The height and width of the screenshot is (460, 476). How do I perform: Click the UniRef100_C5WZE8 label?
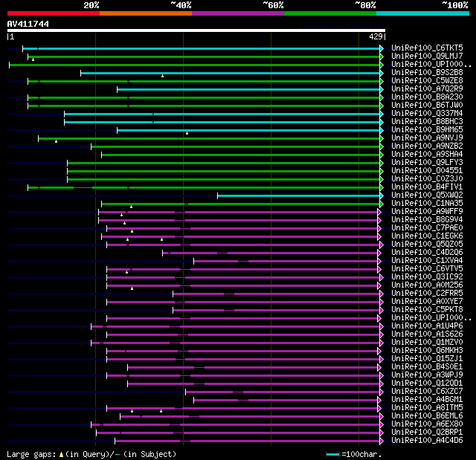(427, 81)
